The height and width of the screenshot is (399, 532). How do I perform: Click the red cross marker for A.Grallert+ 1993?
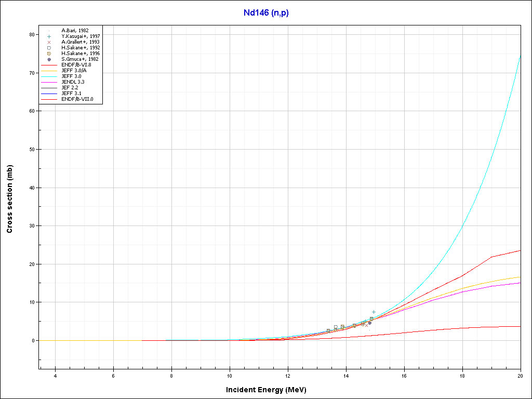(49, 42)
